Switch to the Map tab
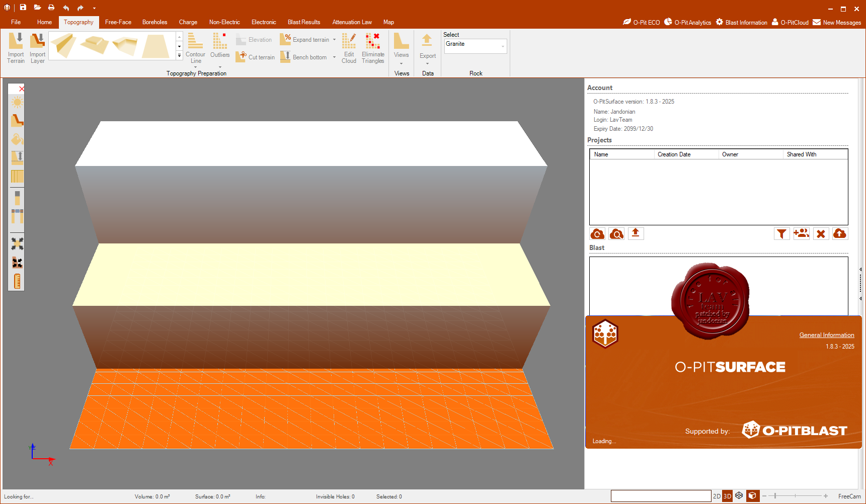This screenshot has width=866, height=504. [x=388, y=22]
